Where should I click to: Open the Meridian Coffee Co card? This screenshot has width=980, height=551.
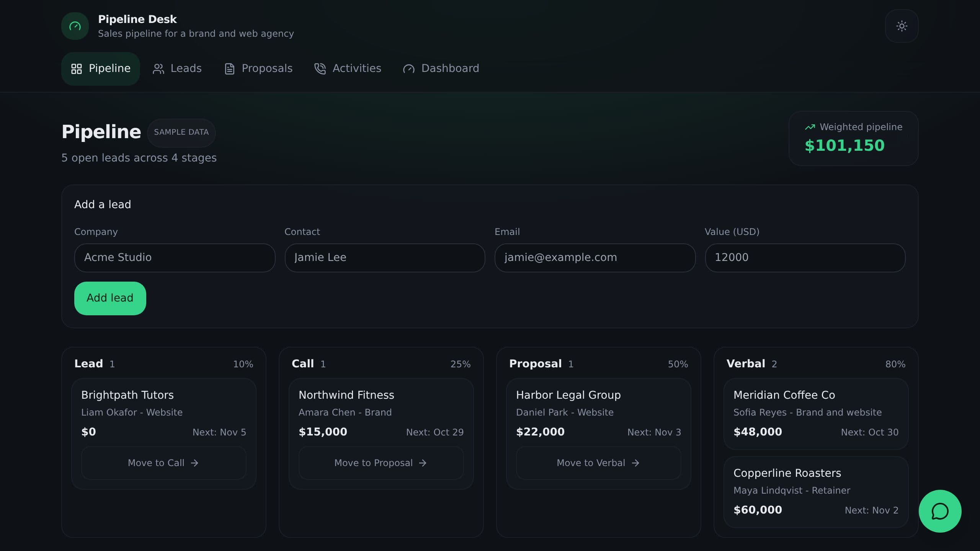click(x=816, y=414)
